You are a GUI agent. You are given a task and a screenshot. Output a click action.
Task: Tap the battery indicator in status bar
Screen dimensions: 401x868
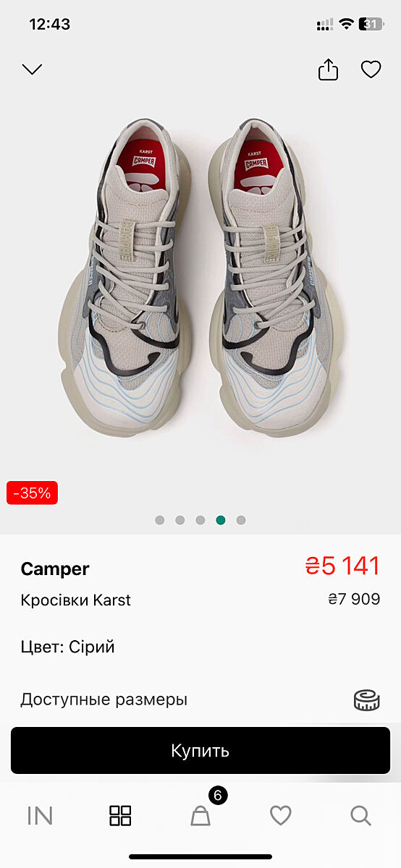click(372, 24)
